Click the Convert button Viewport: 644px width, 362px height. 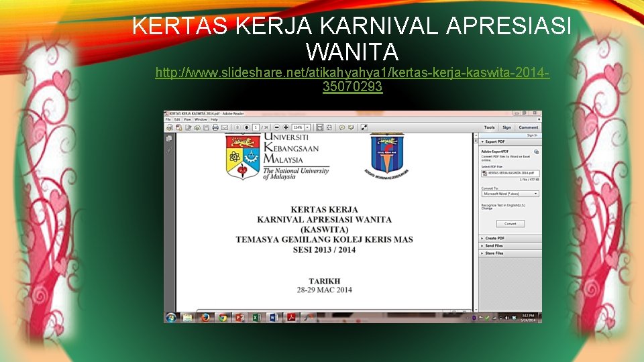[510, 224]
